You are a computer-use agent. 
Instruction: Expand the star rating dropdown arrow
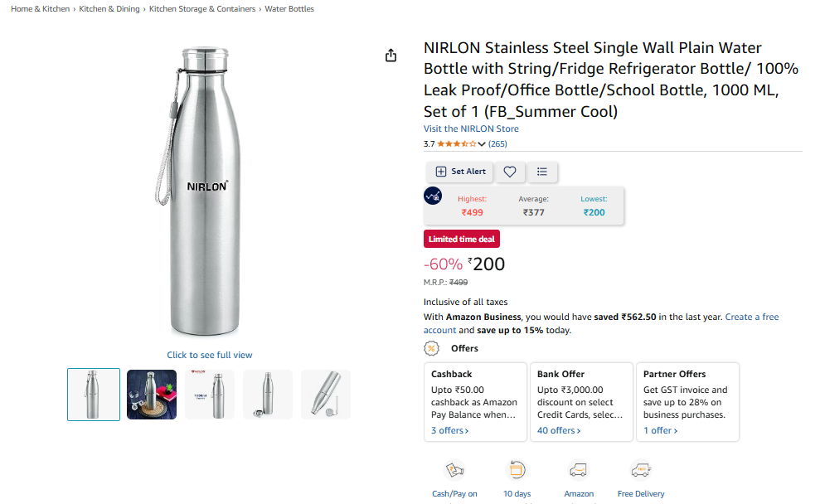pos(482,144)
